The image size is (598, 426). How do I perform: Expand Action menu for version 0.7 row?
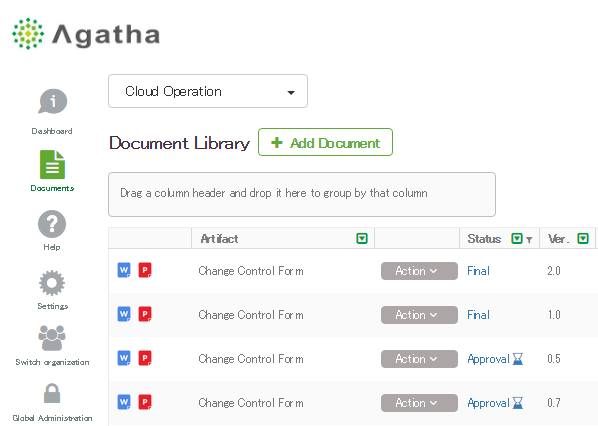(x=419, y=403)
